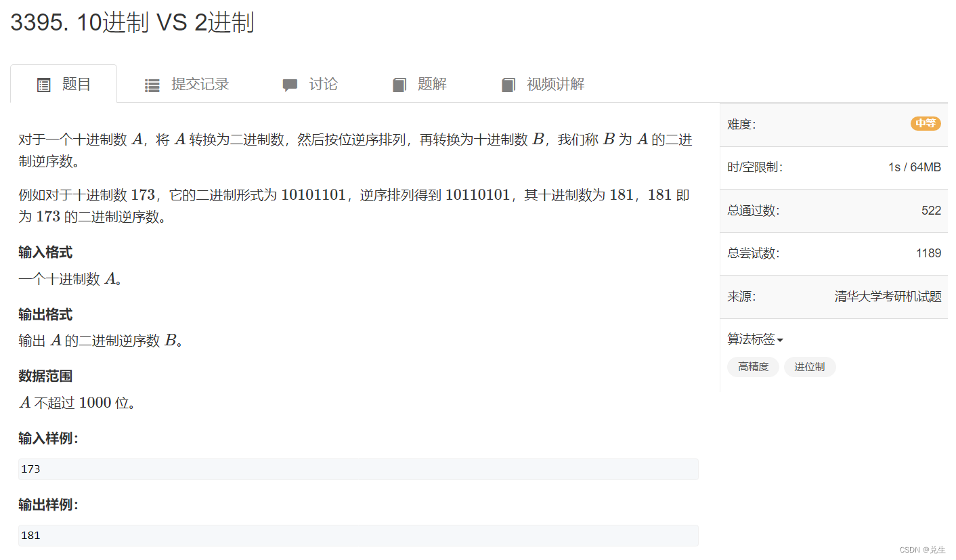Click the 522 total passed count
This screenshot has height=560, width=956.
pyautogui.click(x=932, y=210)
